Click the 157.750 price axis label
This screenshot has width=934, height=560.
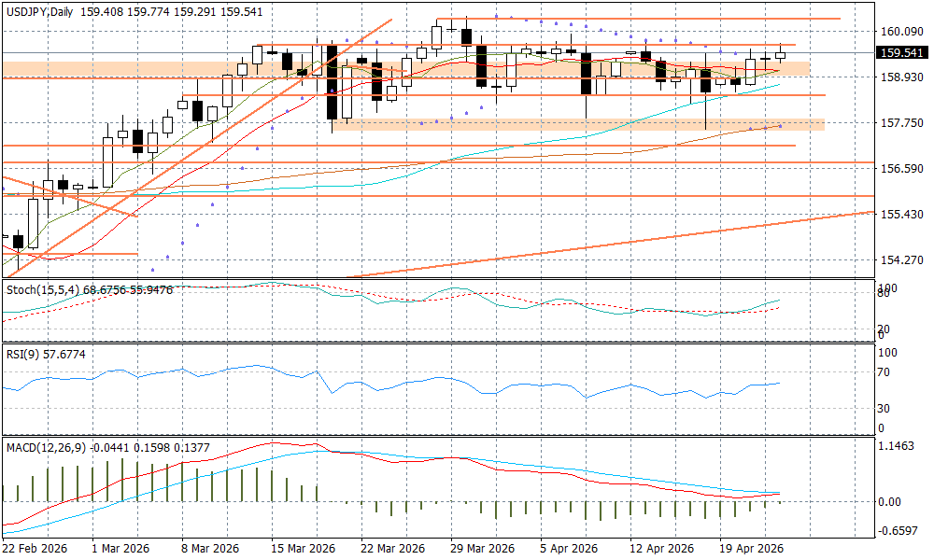click(x=901, y=122)
